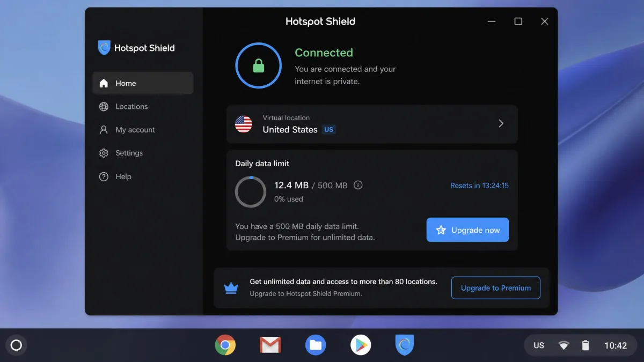Close the Hotspot Shield window
The image size is (644, 362).
544,21
